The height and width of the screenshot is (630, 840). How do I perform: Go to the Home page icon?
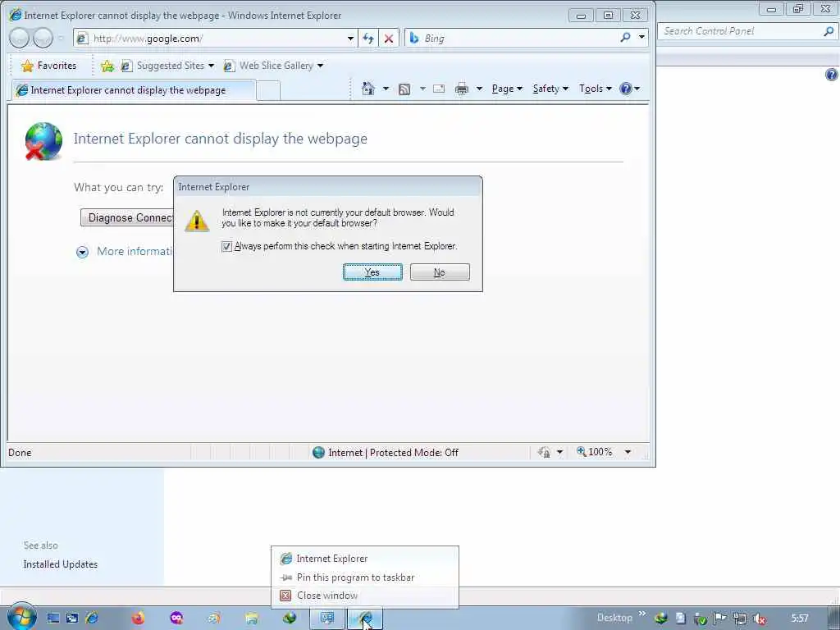pyautogui.click(x=368, y=89)
